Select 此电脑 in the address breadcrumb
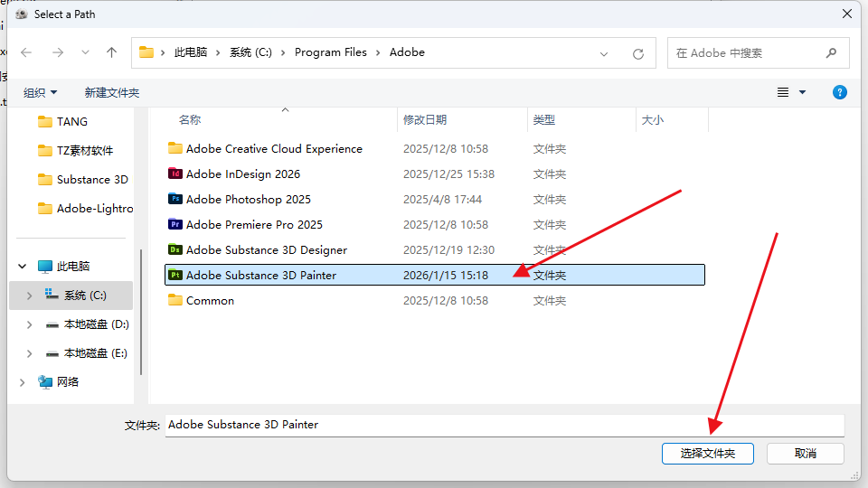 point(191,52)
